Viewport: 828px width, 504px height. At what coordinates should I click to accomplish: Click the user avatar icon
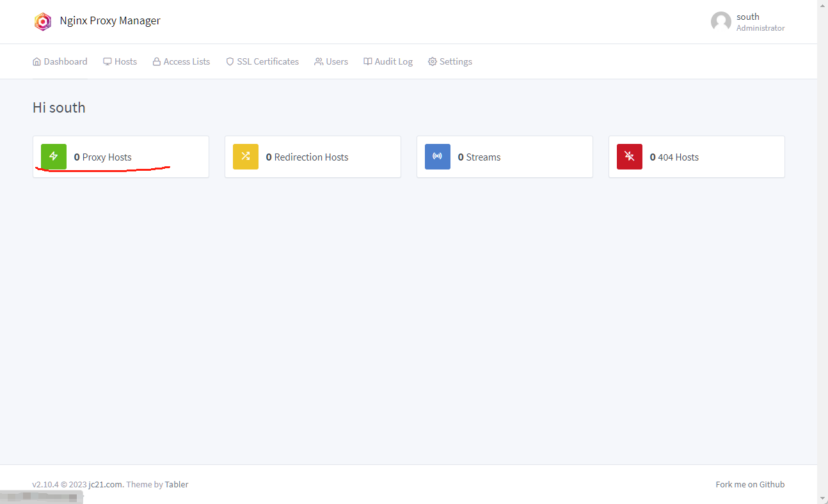(721, 22)
